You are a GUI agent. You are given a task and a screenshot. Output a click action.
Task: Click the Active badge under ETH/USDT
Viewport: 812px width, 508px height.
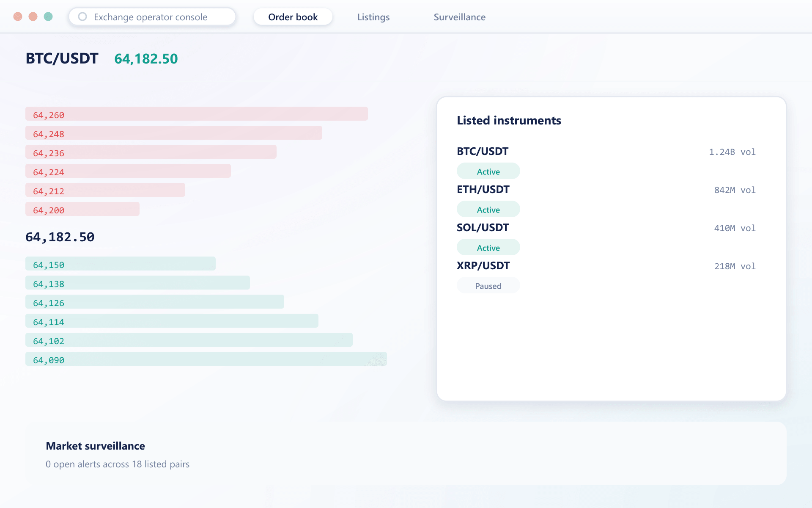coord(488,210)
